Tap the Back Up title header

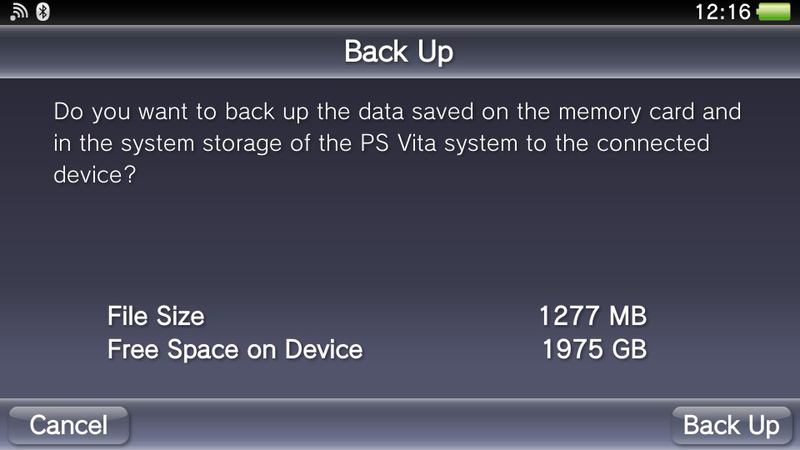click(398, 52)
